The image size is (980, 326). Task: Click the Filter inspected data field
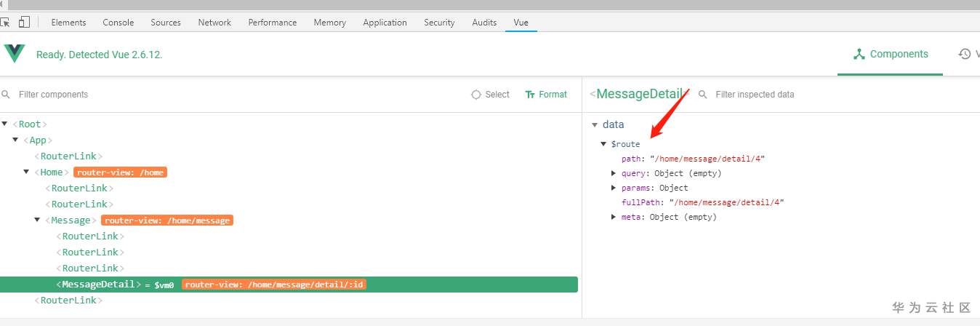[x=800, y=95]
